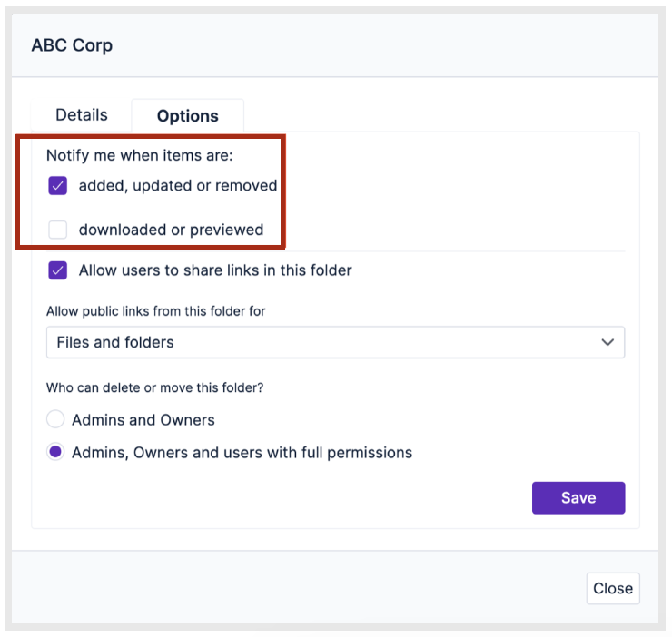Click the checkmark icon in first purple checkbox
The height and width of the screenshot is (637, 672).
click(x=58, y=185)
